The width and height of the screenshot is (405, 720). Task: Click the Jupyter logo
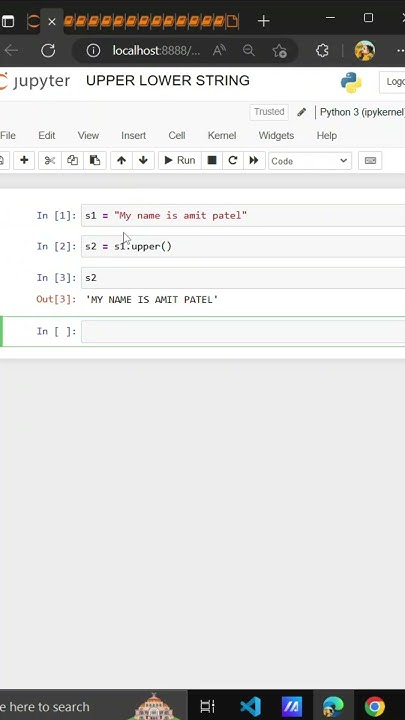tap(35, 81)
